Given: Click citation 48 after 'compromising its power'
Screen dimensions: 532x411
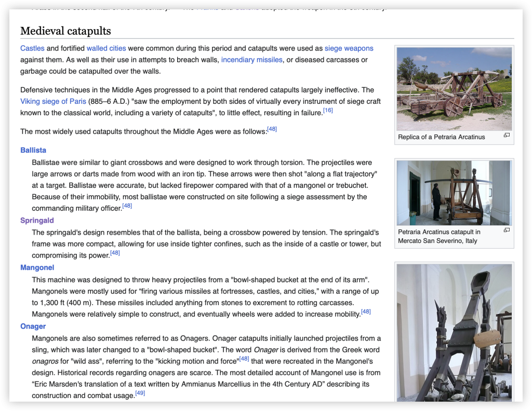Looking at the screenshot, I should pos(115,253).
